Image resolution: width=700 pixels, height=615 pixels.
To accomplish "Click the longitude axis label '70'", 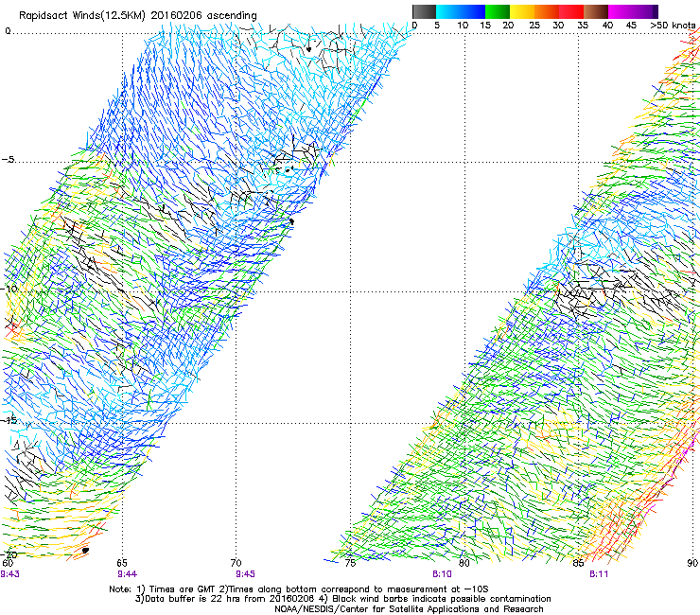I will 236,563.
